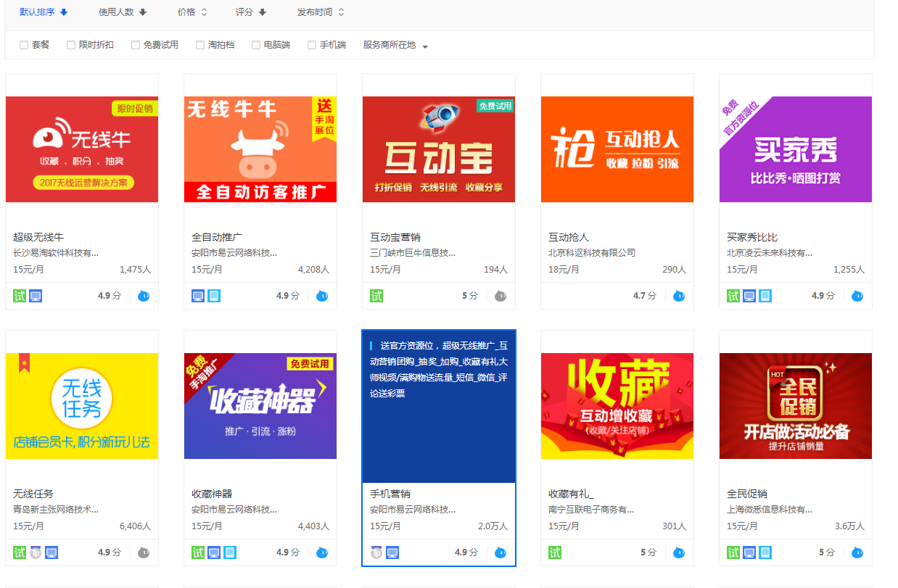Click the desktop monitor icon under 买家秀比比
Screen dimensions: 898x588
pos(749,296)
